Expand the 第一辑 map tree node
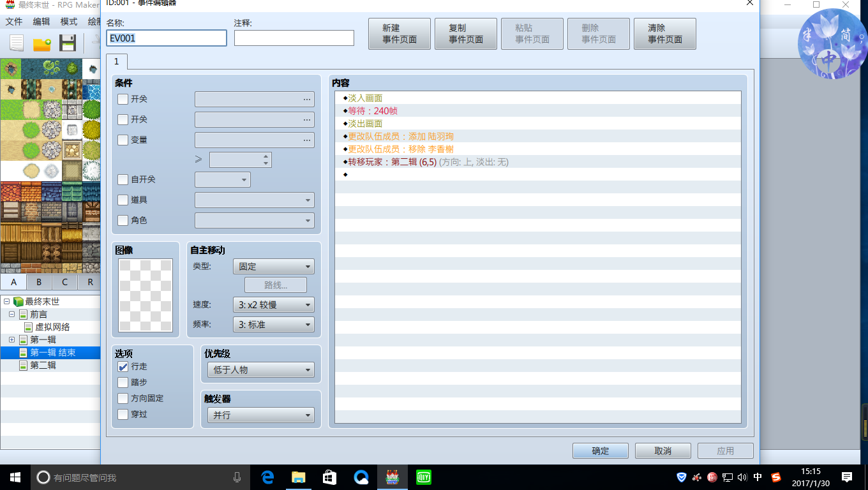This screenshot has width=868, height=490. coord(11,339)
